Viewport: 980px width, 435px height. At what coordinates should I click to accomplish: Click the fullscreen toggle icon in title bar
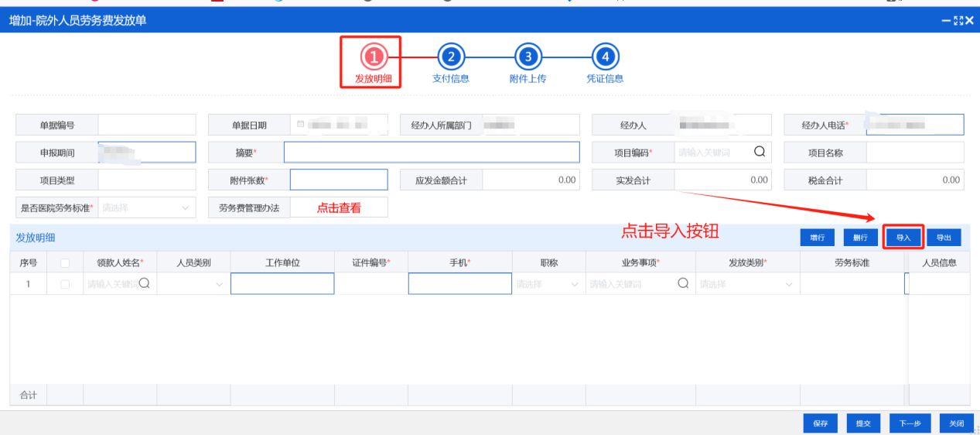tap(958, 21)
